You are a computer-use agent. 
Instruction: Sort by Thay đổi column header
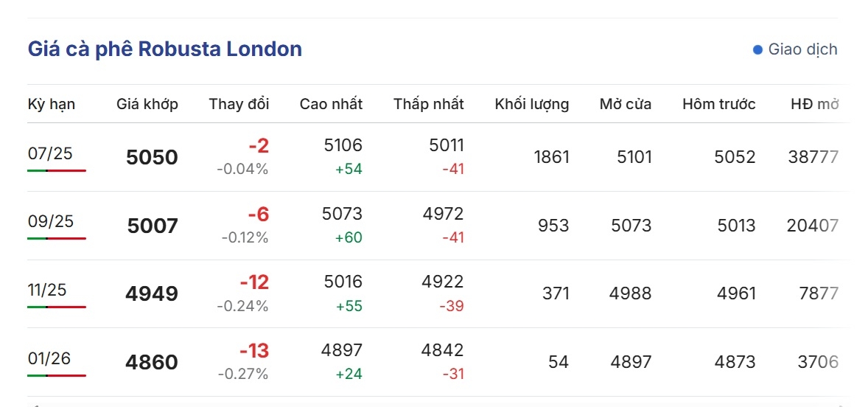point(239,104)
